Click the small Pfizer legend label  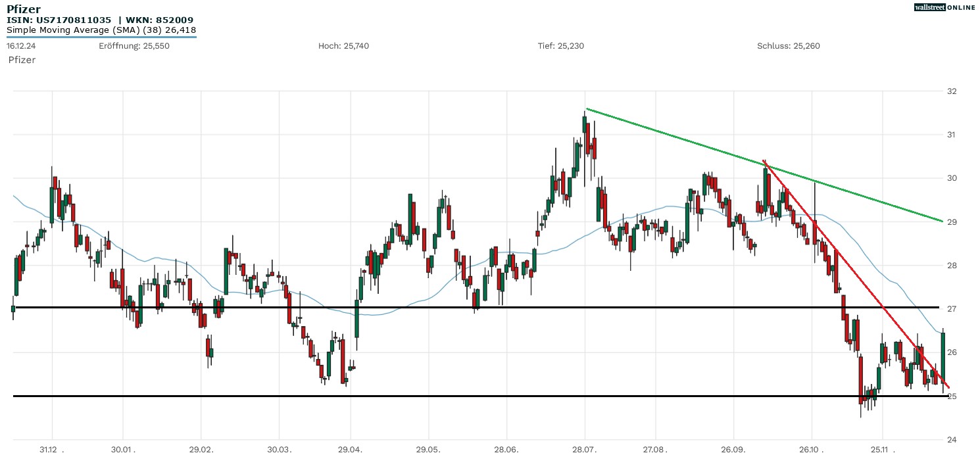tap(22, 60)
